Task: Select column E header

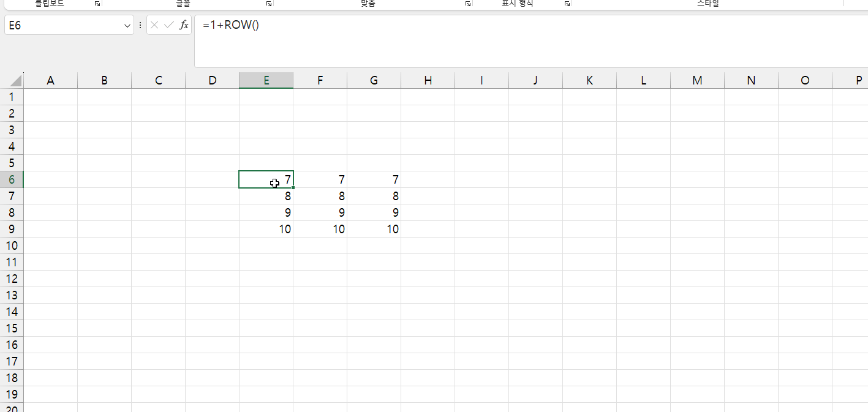Action: [266, 80]
